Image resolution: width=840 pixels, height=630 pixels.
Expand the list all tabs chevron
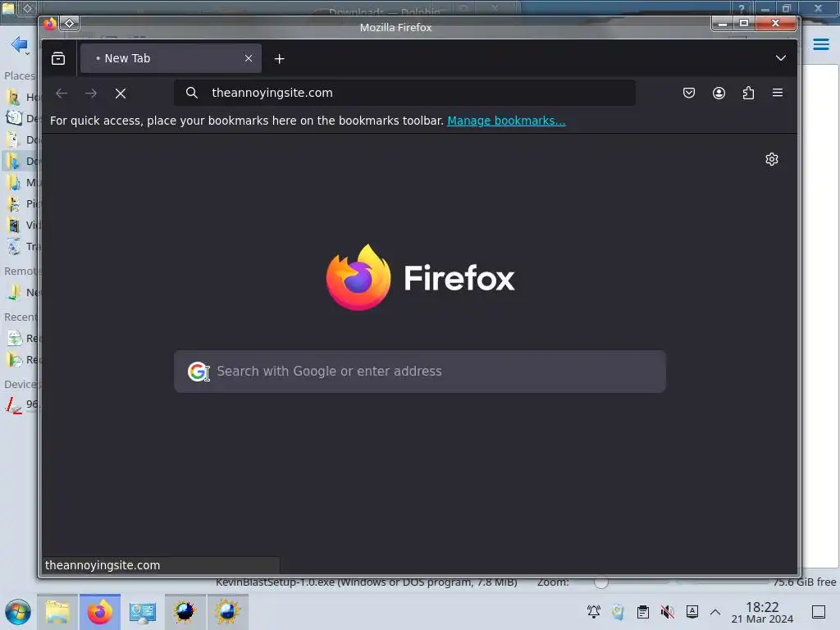coord(781,58)
